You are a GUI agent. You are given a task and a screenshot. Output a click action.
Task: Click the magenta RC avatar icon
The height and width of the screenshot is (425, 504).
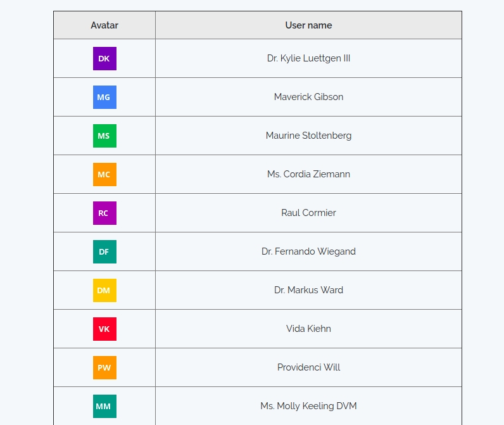tap(104, 213)
